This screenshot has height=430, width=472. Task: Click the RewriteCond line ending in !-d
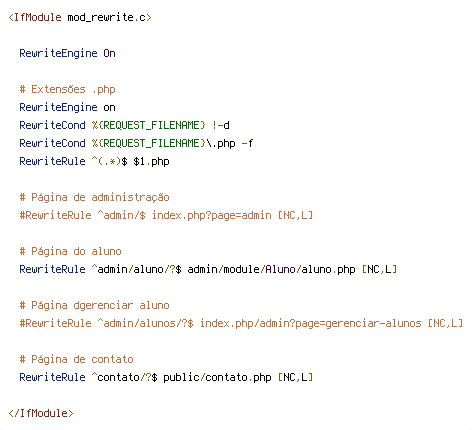tap(124, 125)
